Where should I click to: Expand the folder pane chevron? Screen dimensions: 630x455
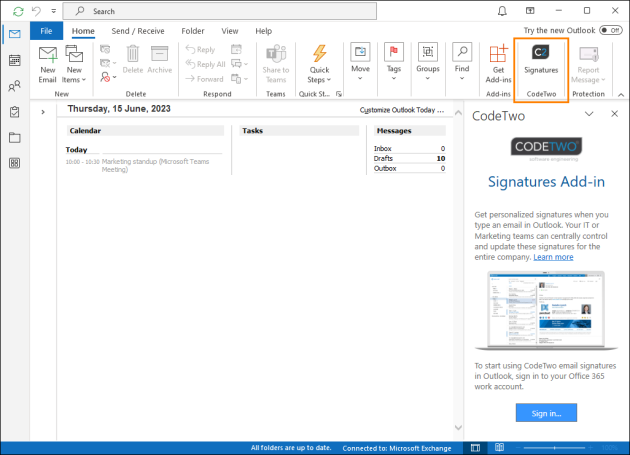(x=43, y=112)
